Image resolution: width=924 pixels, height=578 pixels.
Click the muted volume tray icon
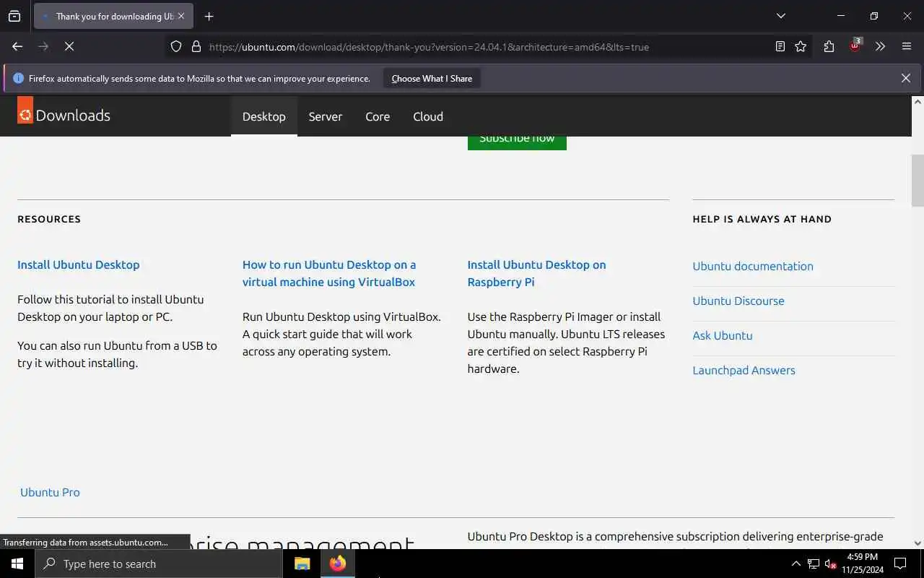click(830, 564)
